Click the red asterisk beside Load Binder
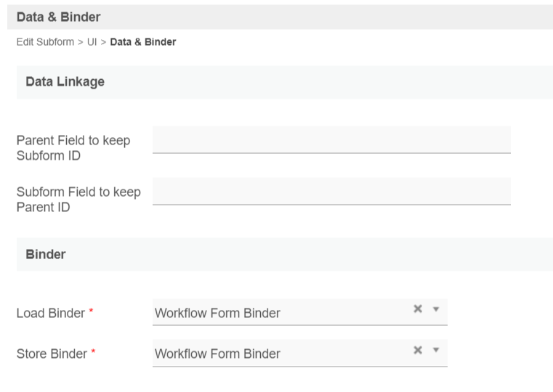Screen dimensions: 553x392 pos(92,312)
